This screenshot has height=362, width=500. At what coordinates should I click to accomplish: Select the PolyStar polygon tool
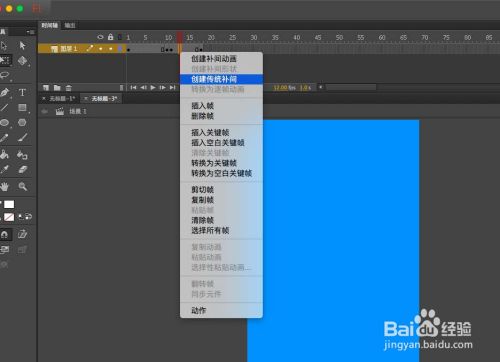pyautogui.click(x=22, y=122)
